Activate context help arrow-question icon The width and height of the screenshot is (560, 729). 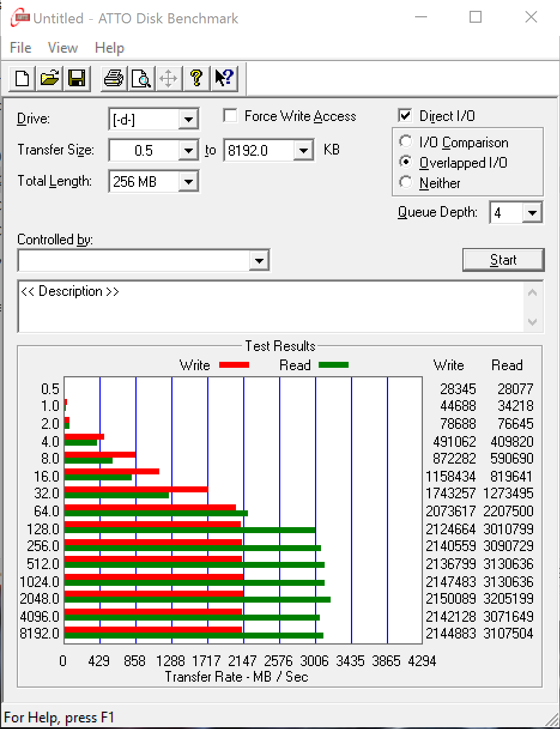tap(224, 78)
